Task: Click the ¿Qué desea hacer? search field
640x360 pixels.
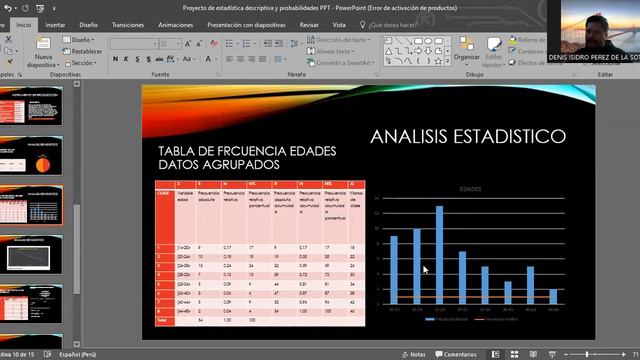Action: click(393, 25)
